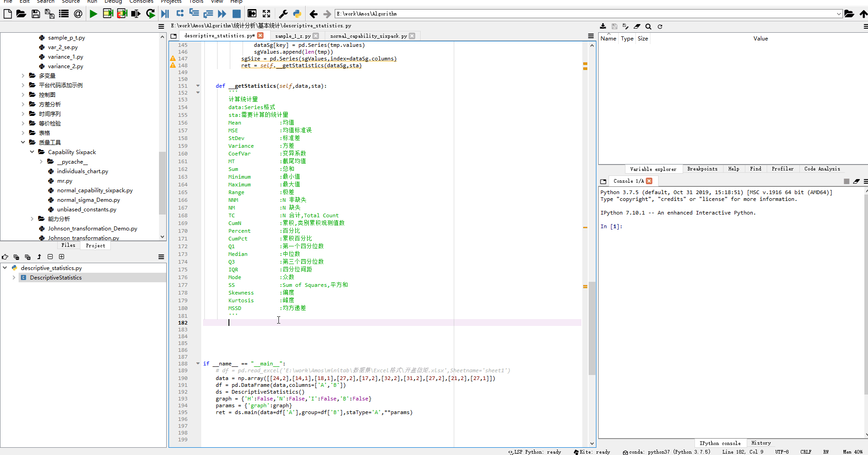Screen dimensions: 868x455
Task: Expand DescriptiveStatistics class in outline
Action: tap(14, 278)
